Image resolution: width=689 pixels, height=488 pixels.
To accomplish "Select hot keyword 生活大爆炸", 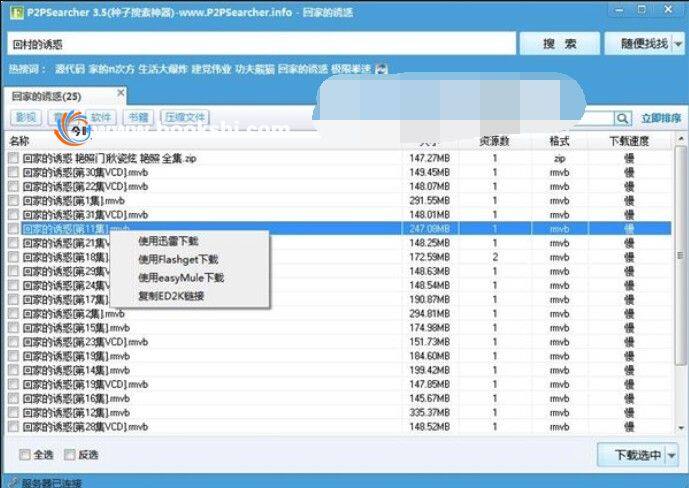I will click(x=163, y=69).
